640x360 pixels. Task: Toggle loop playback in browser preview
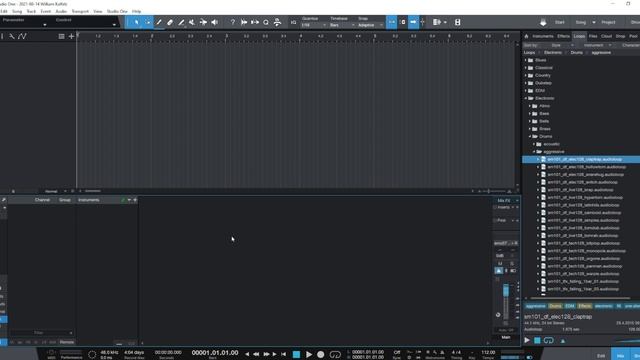pos(549,340)
